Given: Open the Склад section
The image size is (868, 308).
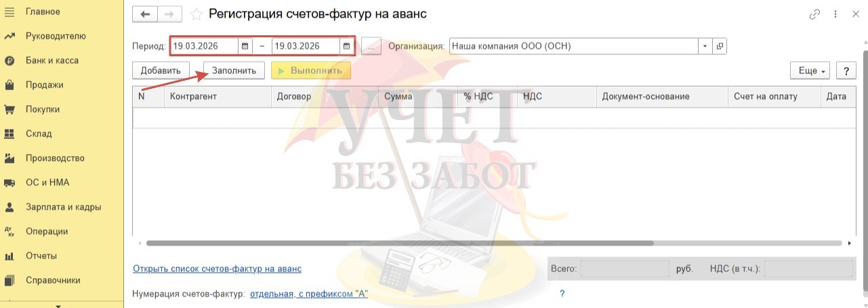Looking at the screenshot, I should click(x=39, y=134).
